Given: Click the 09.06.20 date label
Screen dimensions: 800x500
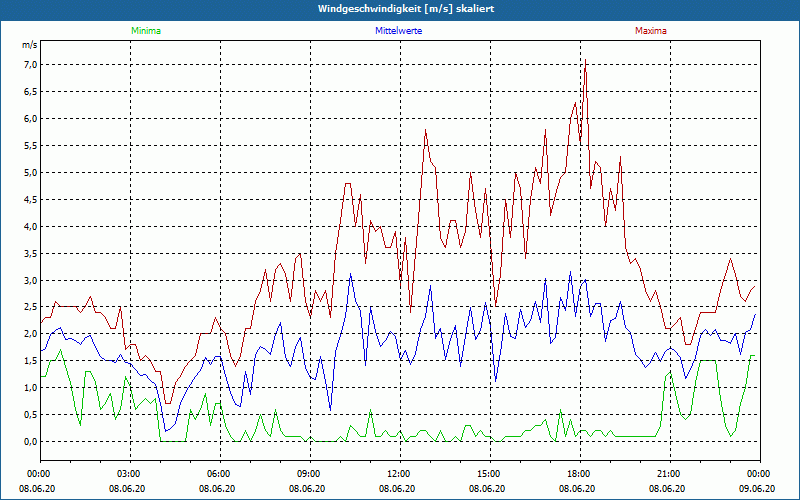Looking at the screenshot, I should [x=757, y=489].
